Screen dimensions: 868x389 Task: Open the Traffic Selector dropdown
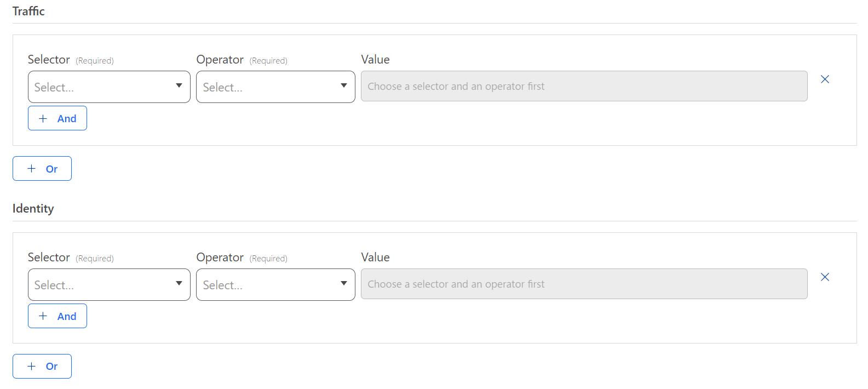[101, 87]
